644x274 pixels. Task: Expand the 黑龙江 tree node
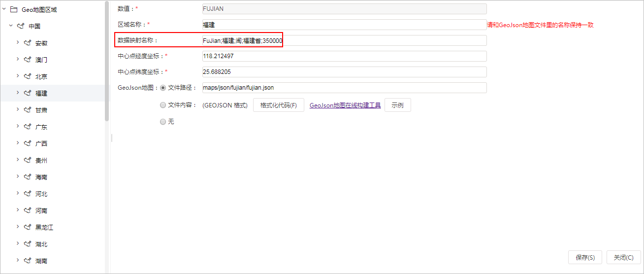(x=18, y=227)
